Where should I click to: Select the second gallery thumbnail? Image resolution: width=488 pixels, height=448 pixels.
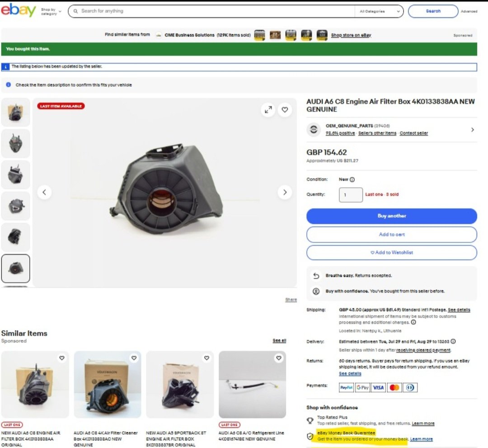[x=15, y=143]
